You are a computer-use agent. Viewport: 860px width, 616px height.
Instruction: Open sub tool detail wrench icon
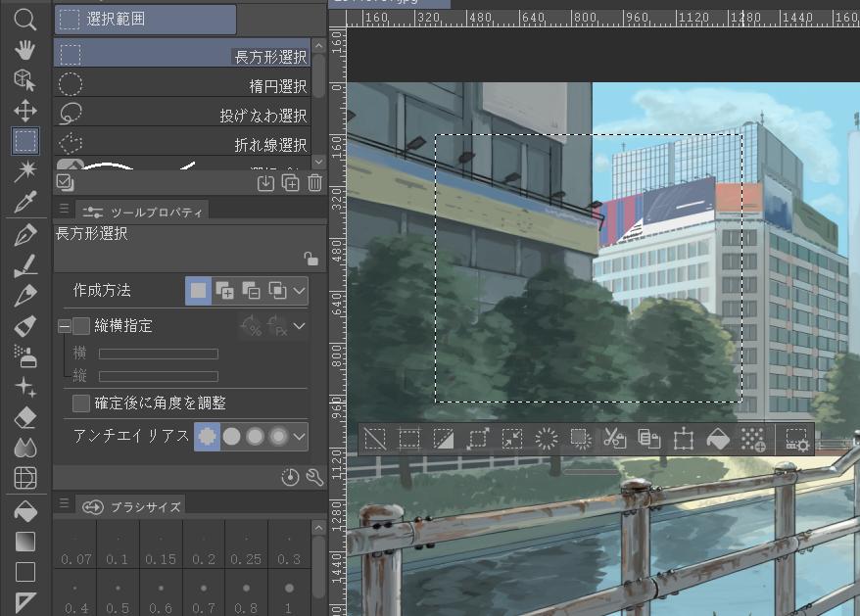[x=314, y=477]
